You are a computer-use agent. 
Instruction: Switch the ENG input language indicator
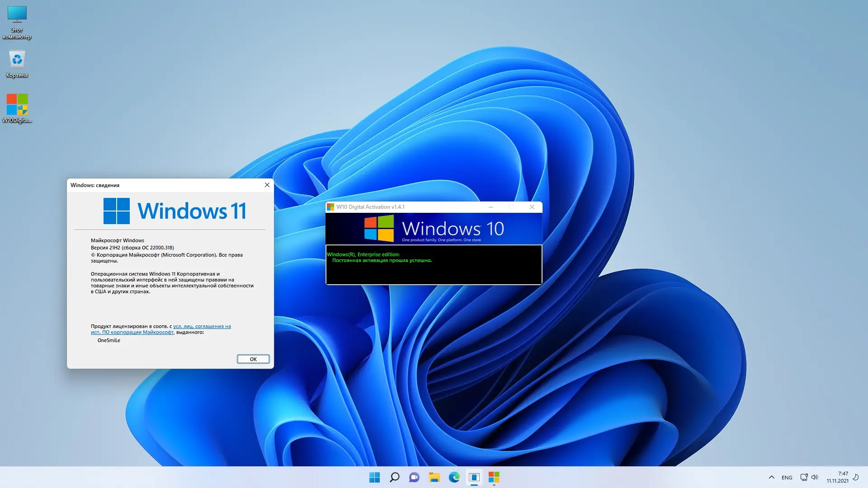click(x=787, y=478)
